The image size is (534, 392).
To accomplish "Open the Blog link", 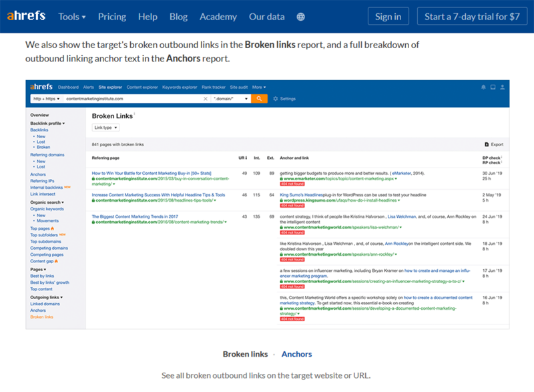I will 178,17.
